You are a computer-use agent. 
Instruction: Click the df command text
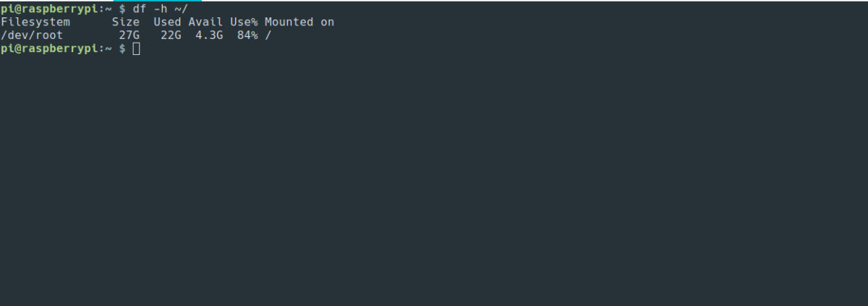tap(140, 9)
